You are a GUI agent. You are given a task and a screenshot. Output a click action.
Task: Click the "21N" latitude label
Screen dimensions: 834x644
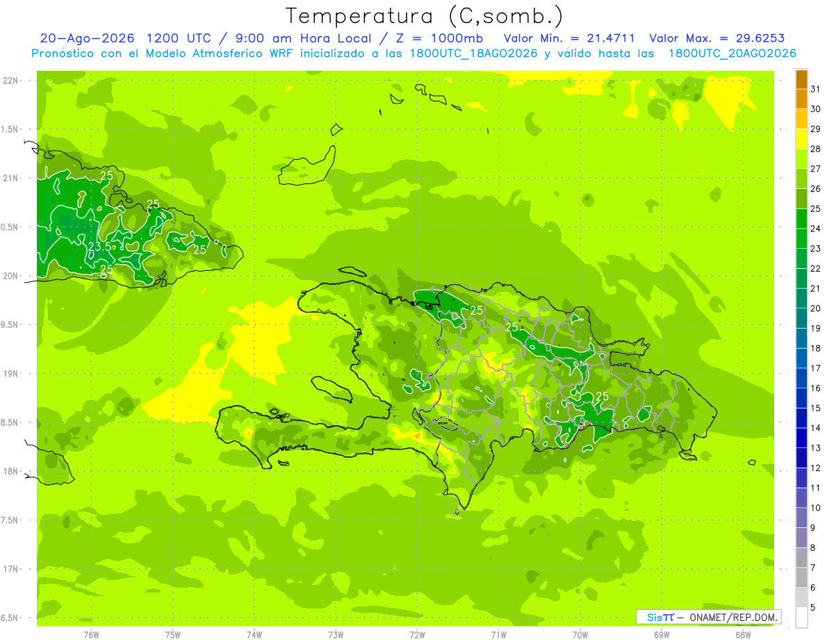(x=10, y=179)
